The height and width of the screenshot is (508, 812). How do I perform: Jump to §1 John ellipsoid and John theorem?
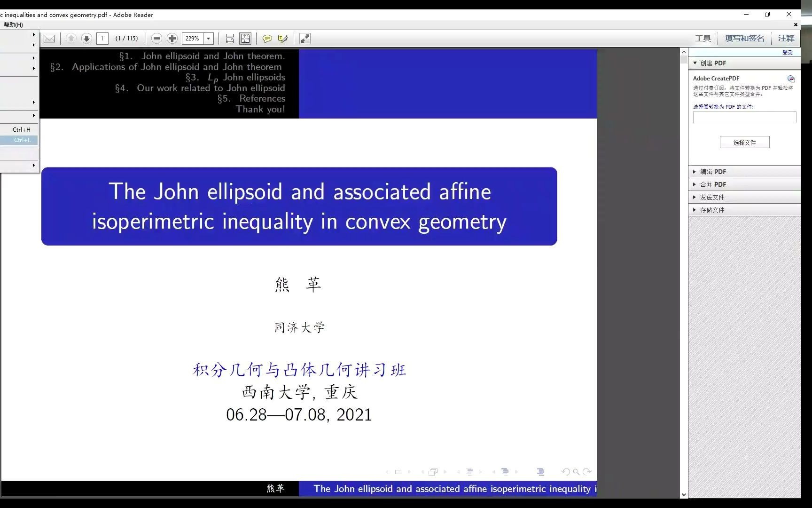(x=202, y=56)
